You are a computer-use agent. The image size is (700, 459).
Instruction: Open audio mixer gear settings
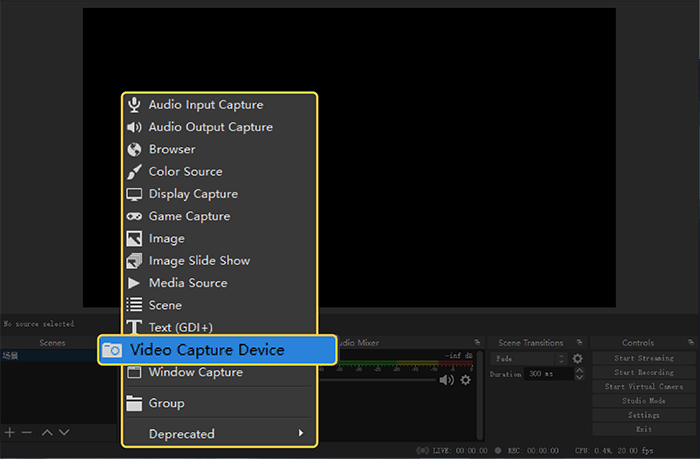click(465, 380)
